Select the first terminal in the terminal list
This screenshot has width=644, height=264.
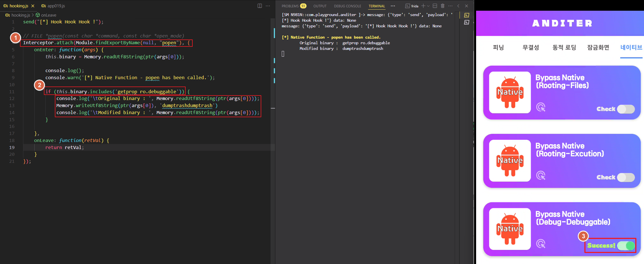467,15
